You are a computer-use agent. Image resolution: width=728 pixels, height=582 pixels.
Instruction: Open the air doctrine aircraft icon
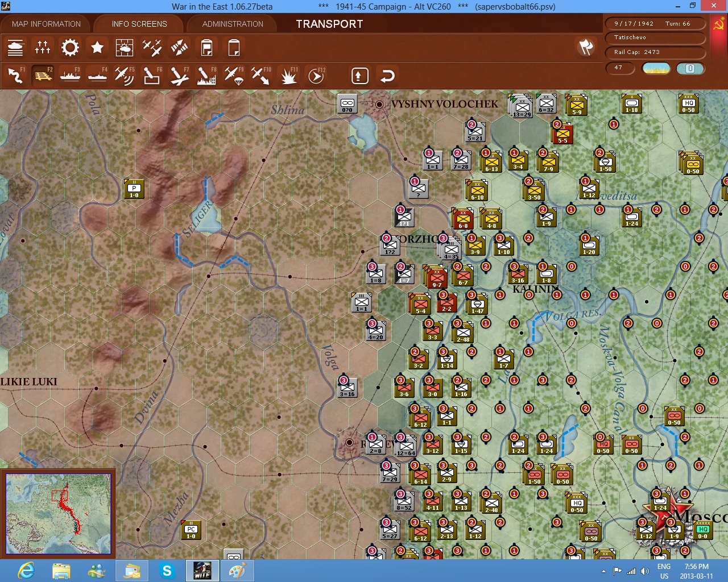152,48
